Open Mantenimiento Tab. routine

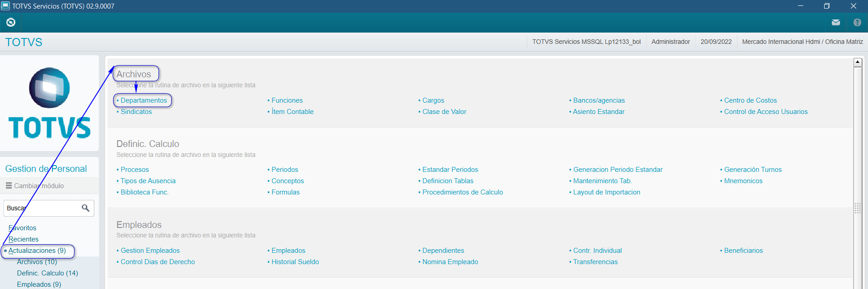click(x=602, y=181)
